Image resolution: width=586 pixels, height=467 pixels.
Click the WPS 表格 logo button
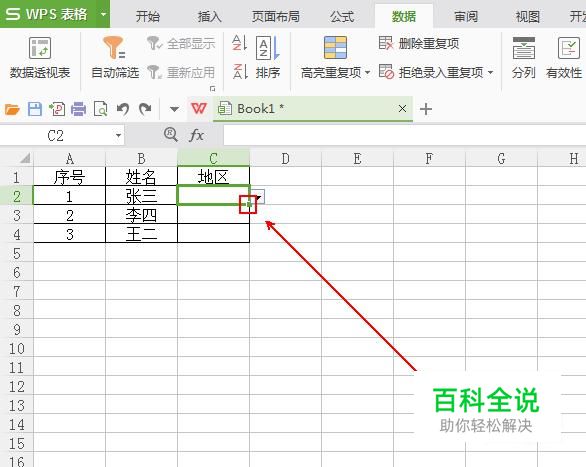[x=47, y=14]
